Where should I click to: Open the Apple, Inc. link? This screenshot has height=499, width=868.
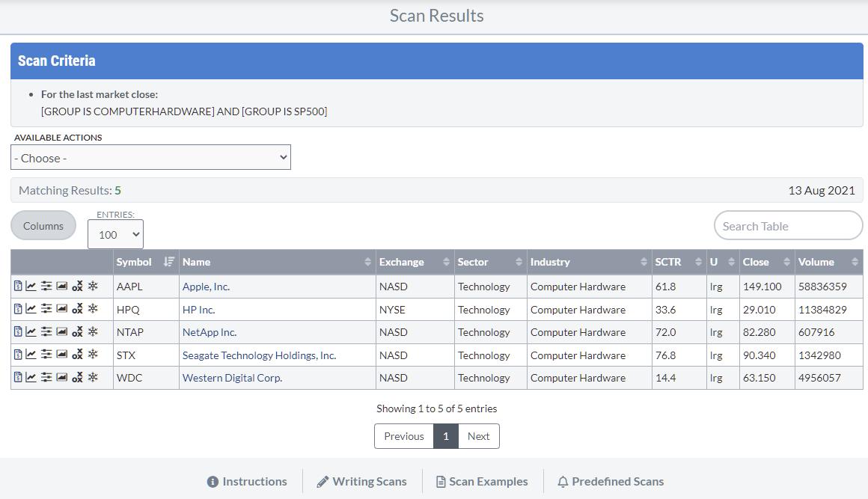(206, 287)
